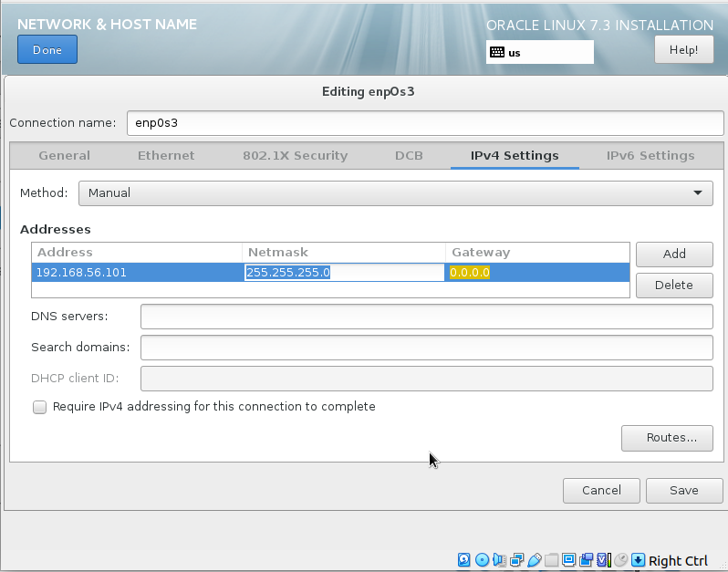The image size is (728, 572).
Task: Click the VirtualBox video capture icon
Action: 587,560
